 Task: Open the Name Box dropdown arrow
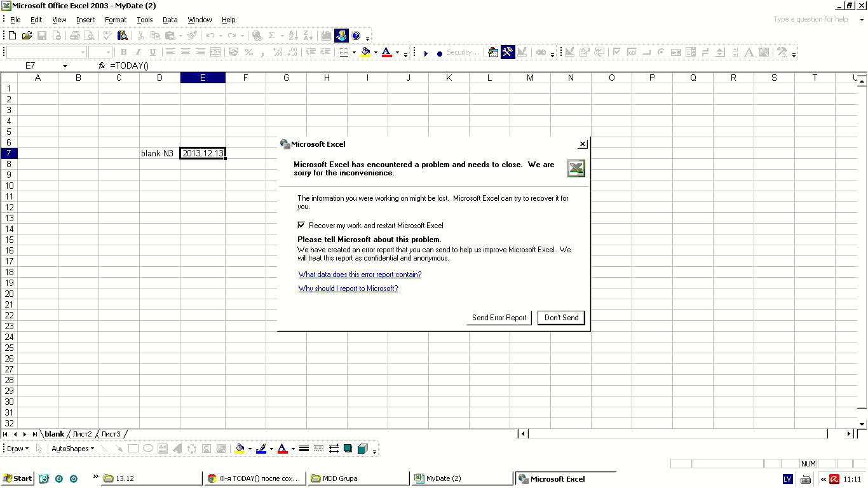point(65,66)
